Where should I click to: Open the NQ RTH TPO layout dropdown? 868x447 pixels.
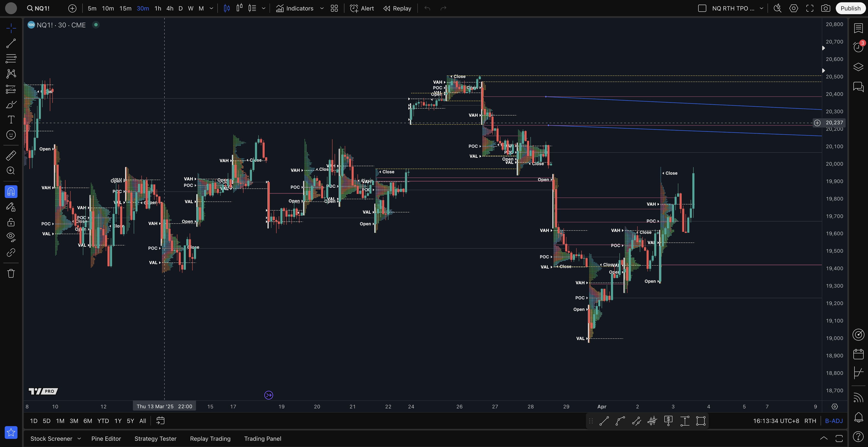point(761,8)
